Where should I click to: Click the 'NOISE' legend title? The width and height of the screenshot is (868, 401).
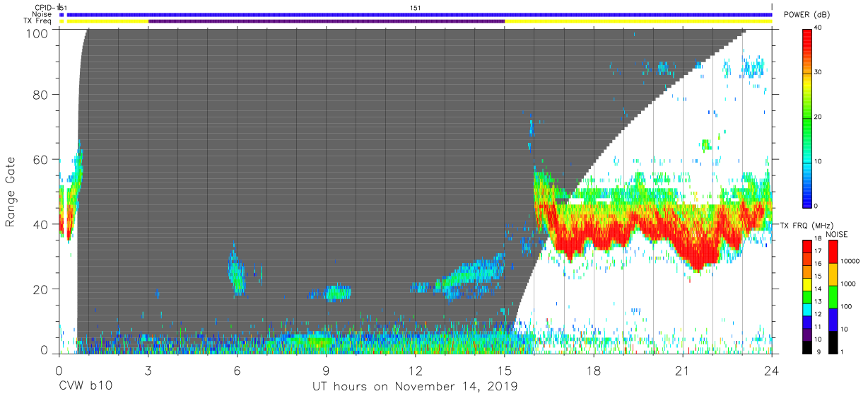coord(837,233)
